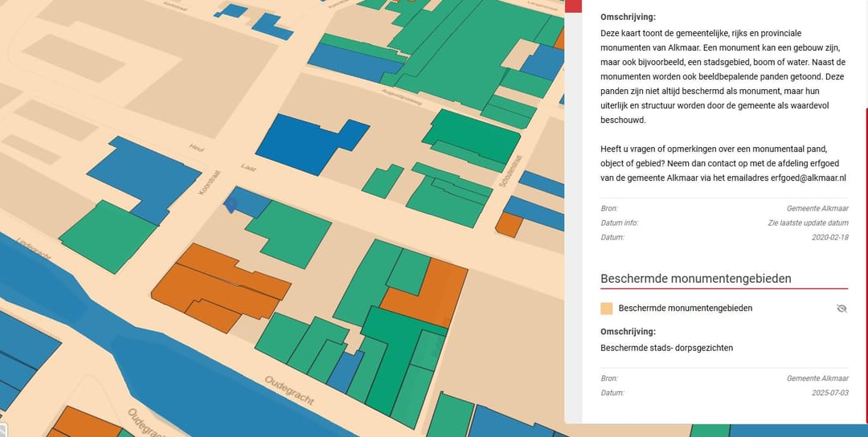Viewport: 868px width, 437px height.
Task: Toggle visibility of Beschermde monumentengebieden layer
Action: 841,308
